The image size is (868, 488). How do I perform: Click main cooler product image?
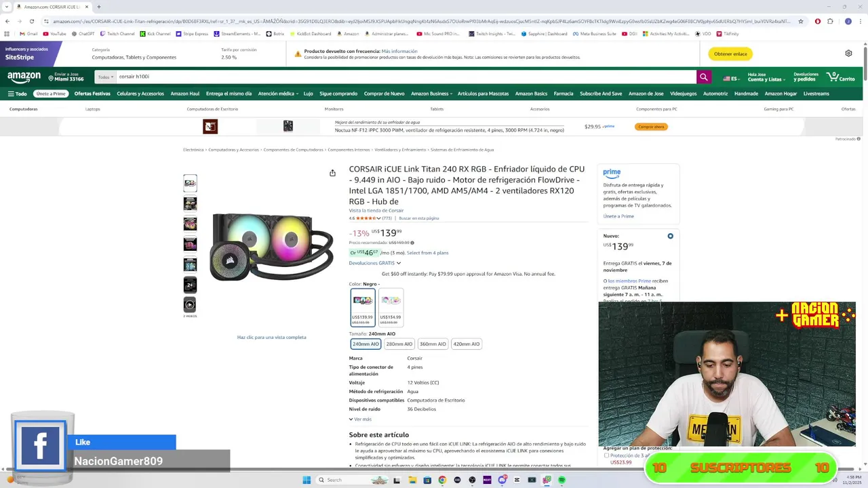point(271,247)
